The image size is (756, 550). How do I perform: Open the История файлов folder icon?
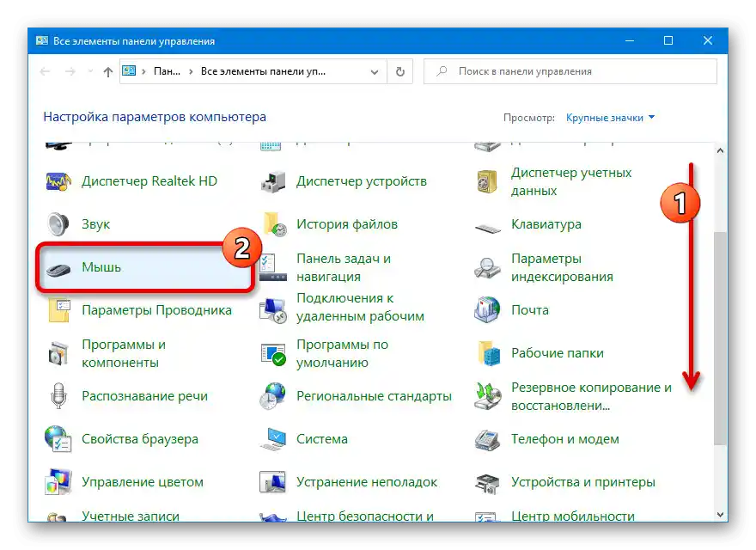click(275, 224)
